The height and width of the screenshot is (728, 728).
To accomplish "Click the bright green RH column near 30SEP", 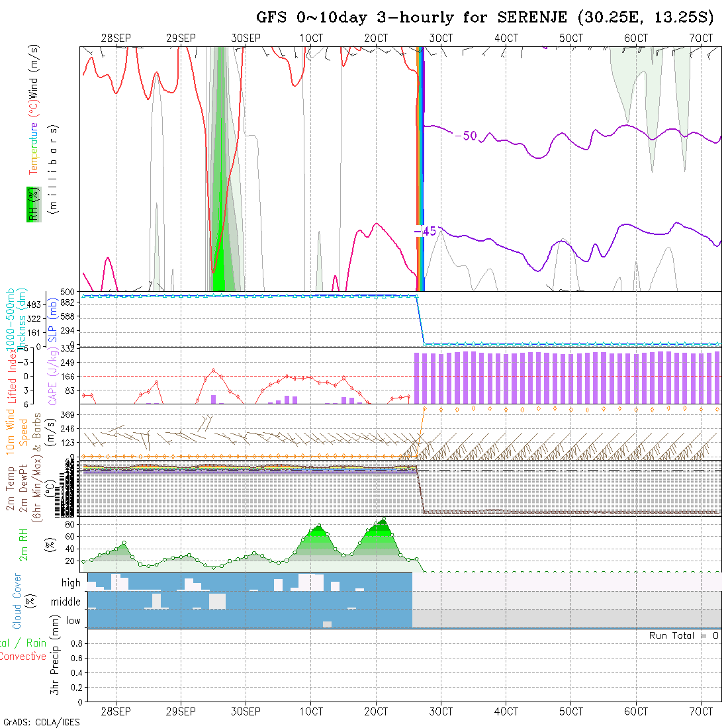I will [219, 199].
